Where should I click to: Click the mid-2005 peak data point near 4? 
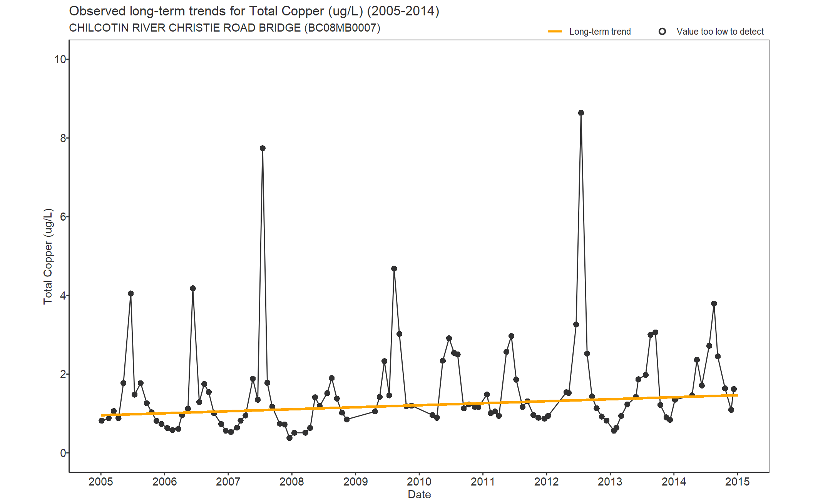[130, 293]
